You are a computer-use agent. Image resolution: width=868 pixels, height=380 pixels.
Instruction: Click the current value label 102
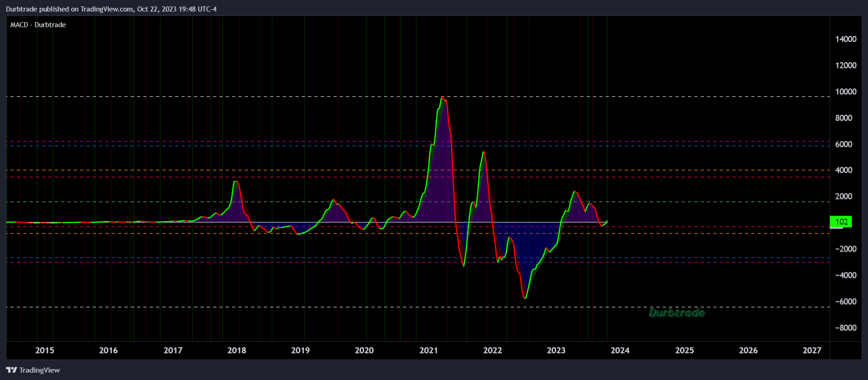coord(841,222)
